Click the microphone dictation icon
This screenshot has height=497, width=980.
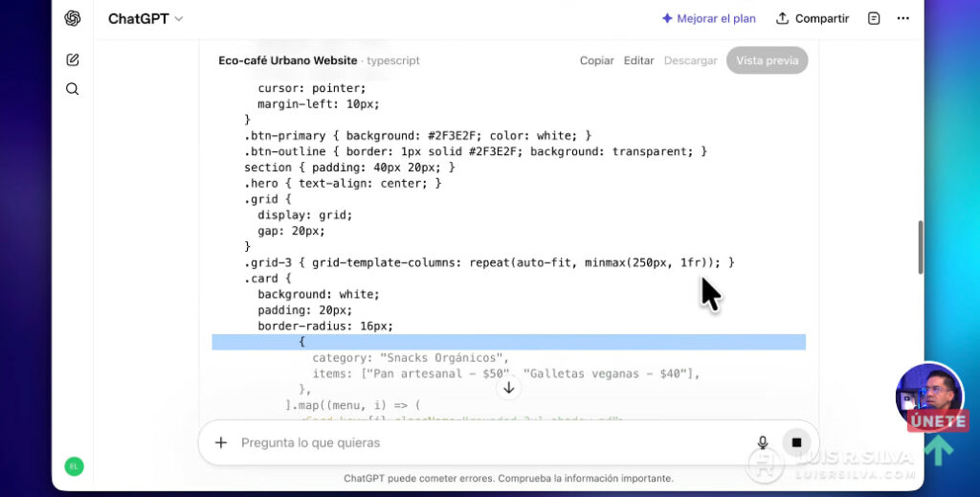(x=763, y=442)
